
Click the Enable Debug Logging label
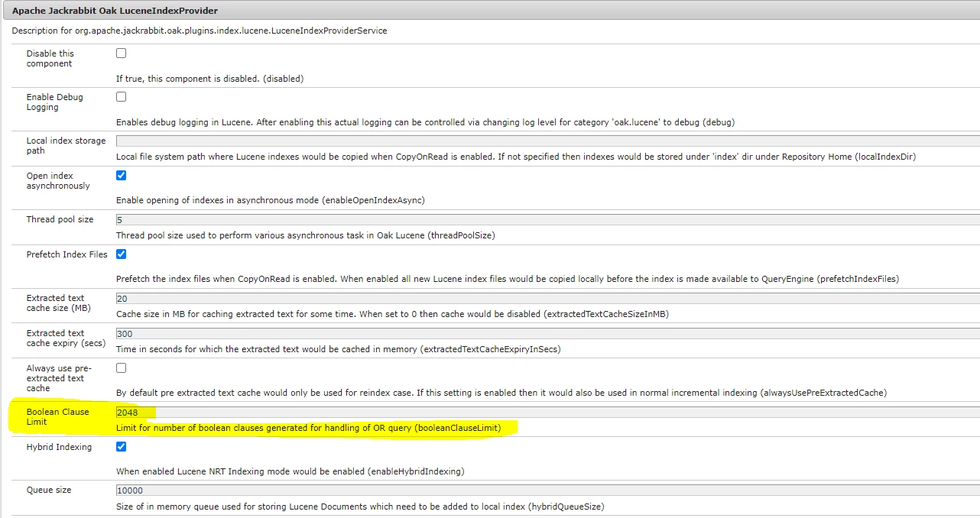[54, 102]
